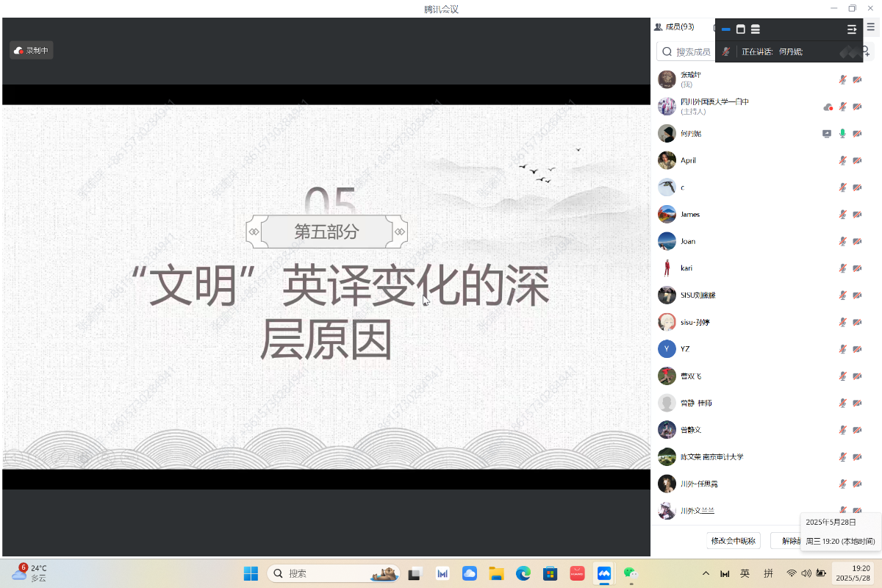Click the 修改会中昵称 button
The width and height of the screenshot is (882, 588).
[x=733, y=541]
